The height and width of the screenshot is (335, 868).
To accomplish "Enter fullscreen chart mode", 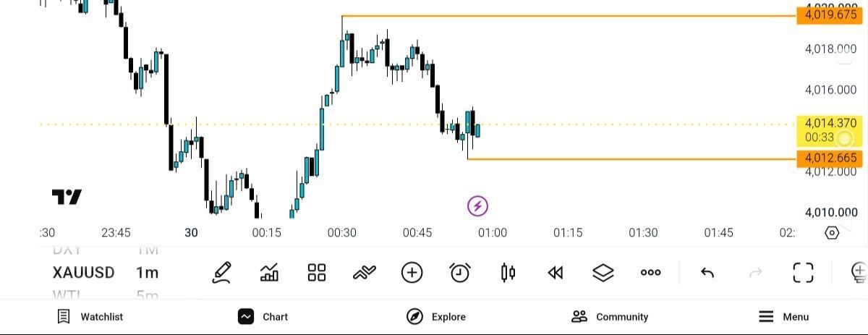I will point(803,273).
